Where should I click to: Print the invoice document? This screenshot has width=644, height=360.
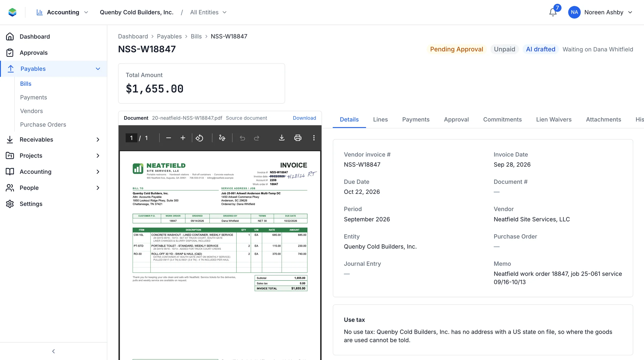[298, 138]
